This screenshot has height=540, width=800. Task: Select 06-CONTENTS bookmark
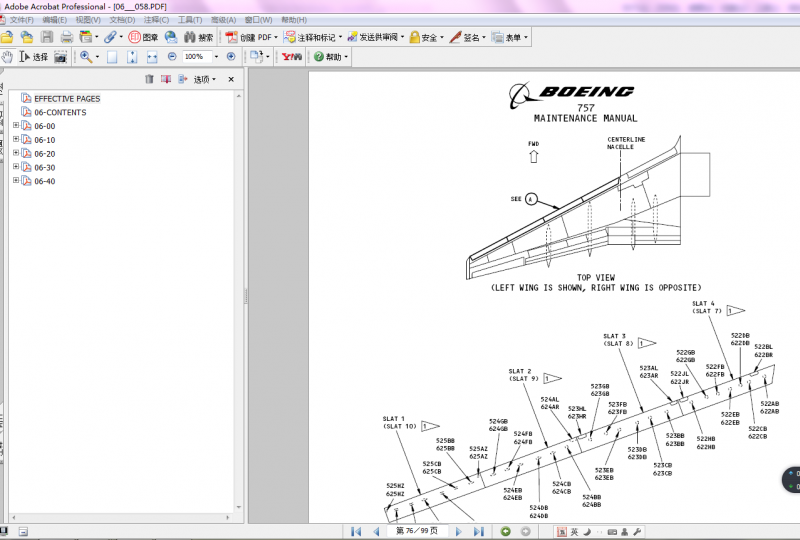(60, 112)
